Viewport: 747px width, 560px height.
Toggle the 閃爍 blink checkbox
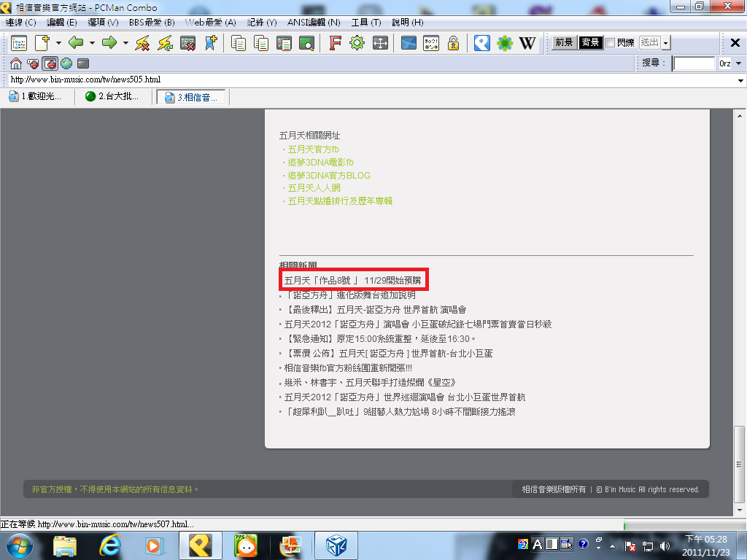(x=611, y=43)
